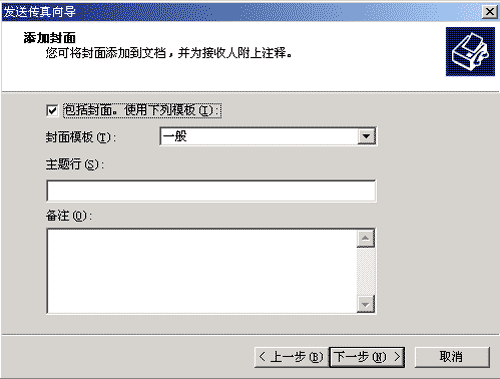Click the notes scrollbar up arrow
Viewport: 500px width, 379px height.
(366, 238)
